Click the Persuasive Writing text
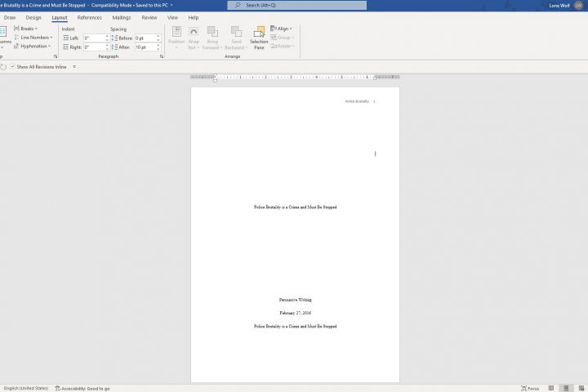The image size is (588, 392). pos(295,300)
